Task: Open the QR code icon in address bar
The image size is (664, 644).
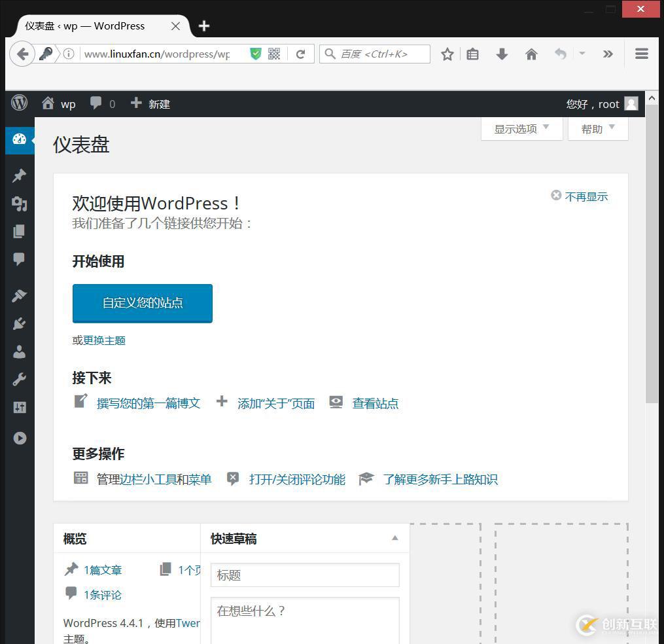Action: click(274, 54)
